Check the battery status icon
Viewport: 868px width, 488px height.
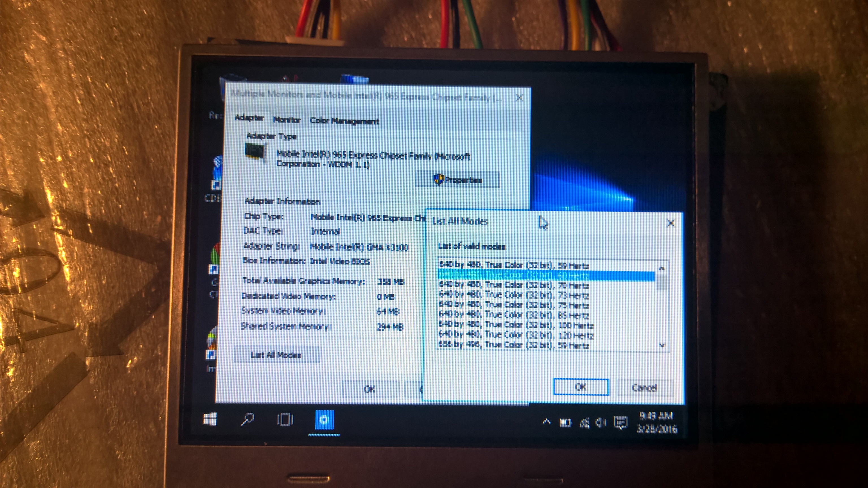tap(565, 422)
